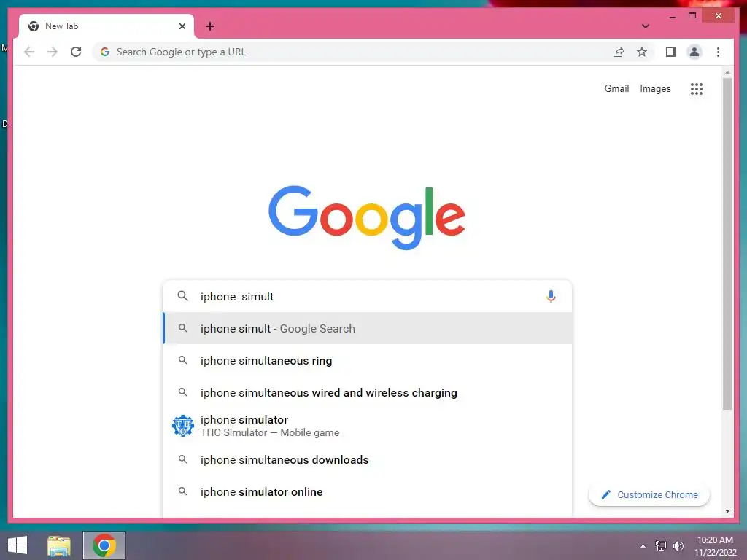
Task: Choose 'iphone simultaneous ring' suggestion
Action: pyautogui.click(x=368, y=360)
